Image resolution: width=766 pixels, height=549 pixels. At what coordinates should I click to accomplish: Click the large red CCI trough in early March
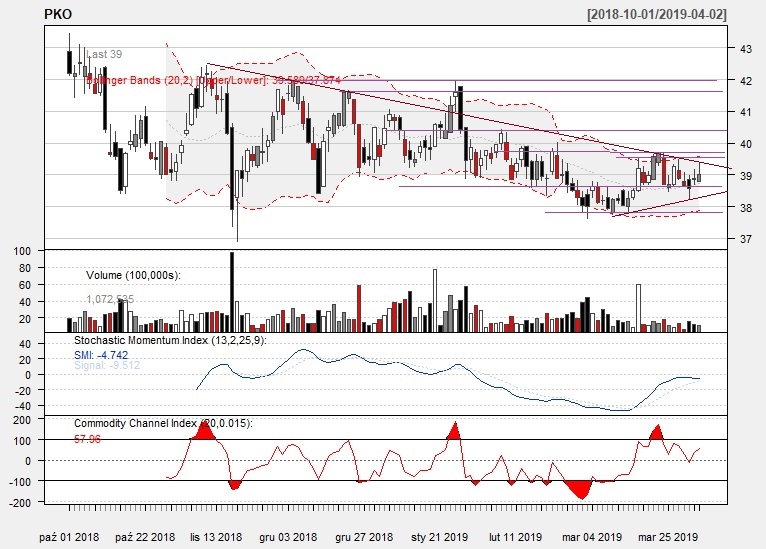579,489
